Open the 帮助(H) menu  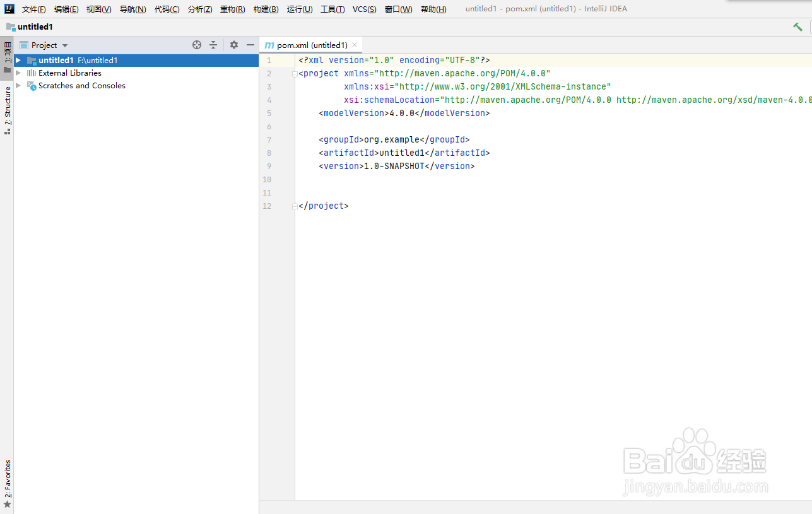pos(433,9)
